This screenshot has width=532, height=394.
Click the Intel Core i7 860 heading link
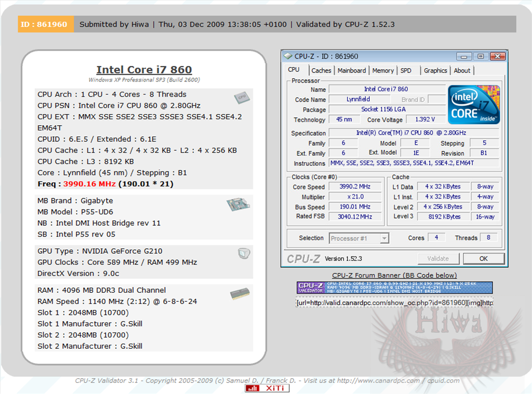click(144, 69)
